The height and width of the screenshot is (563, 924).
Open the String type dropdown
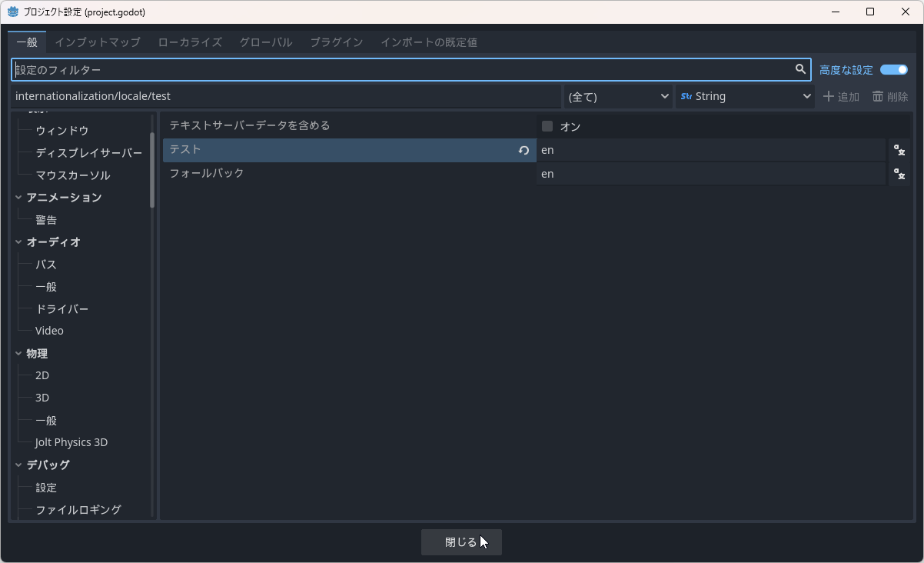(x=745, y=96)
